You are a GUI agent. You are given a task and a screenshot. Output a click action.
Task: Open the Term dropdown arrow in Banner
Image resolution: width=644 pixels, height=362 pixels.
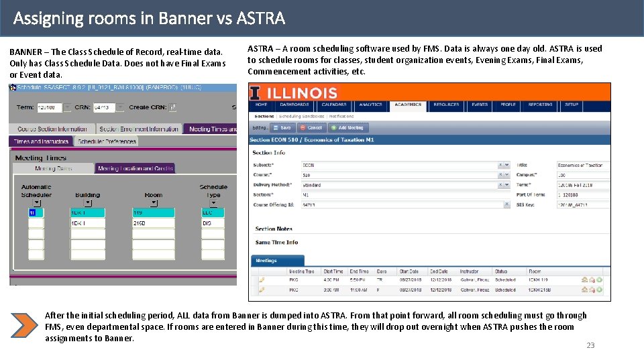point(67,107)
